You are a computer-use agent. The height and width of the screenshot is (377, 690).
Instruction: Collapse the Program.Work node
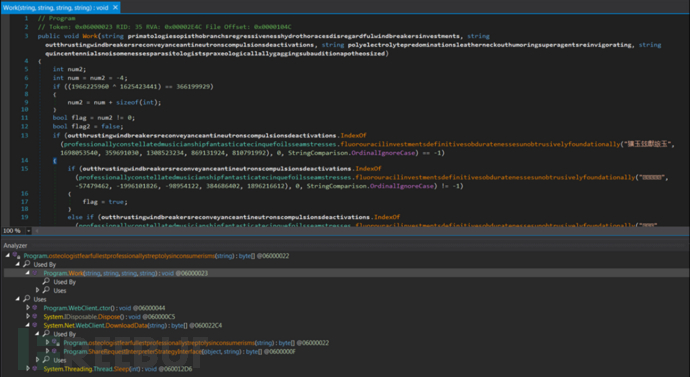click(27, 273)
